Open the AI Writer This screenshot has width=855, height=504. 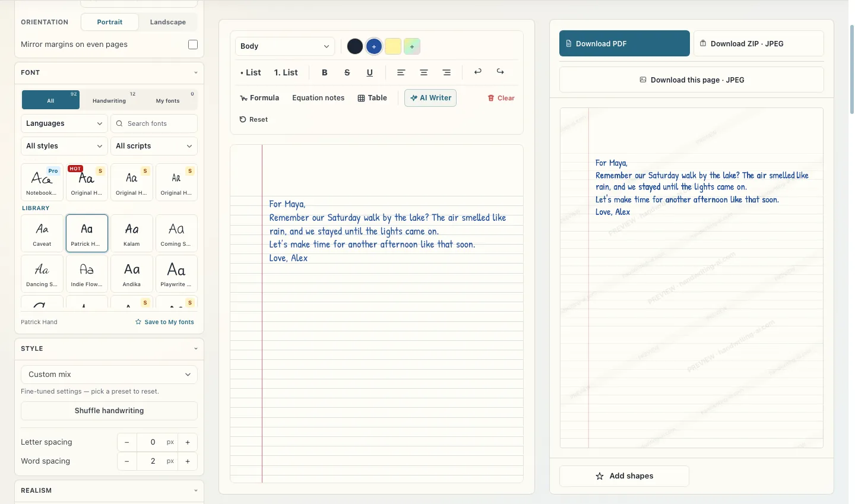pos(430,98)
